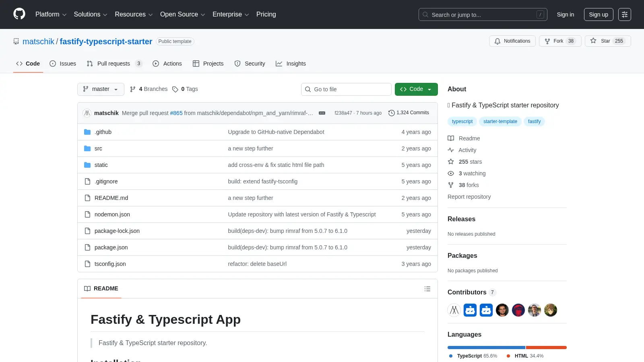The height and width of the screenshot is (362, 644).
Task: Open the 4 Branches link
Action: (149, 89)
